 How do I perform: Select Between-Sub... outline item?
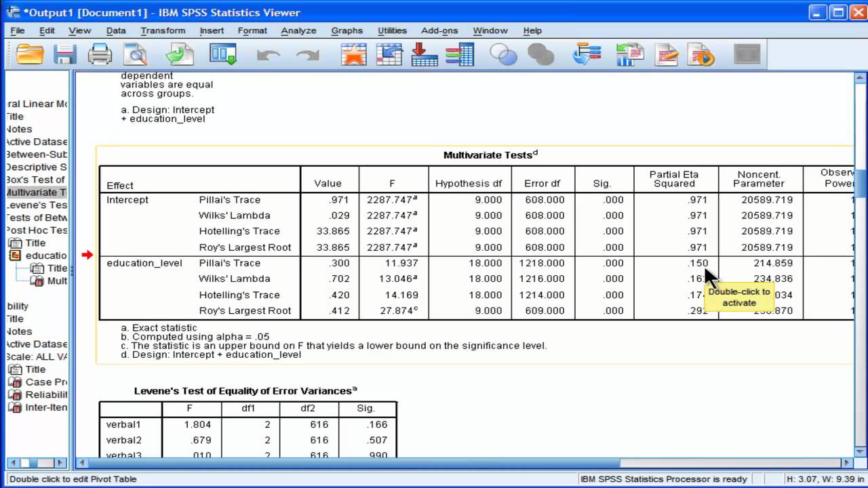coord(37,154)
